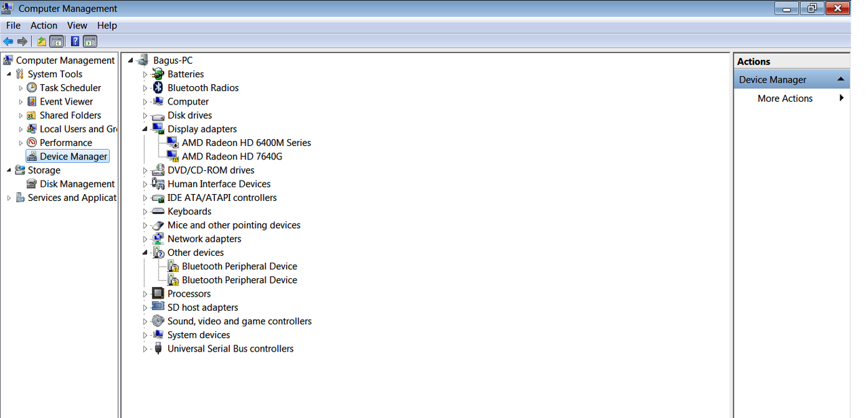This screenshot has height=418, width=868.
Task: Click the Performance monitor icon
Action: 32,142
